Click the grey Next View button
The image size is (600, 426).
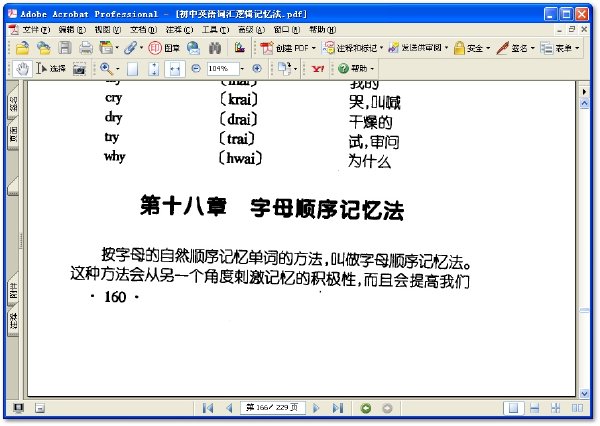387,408
